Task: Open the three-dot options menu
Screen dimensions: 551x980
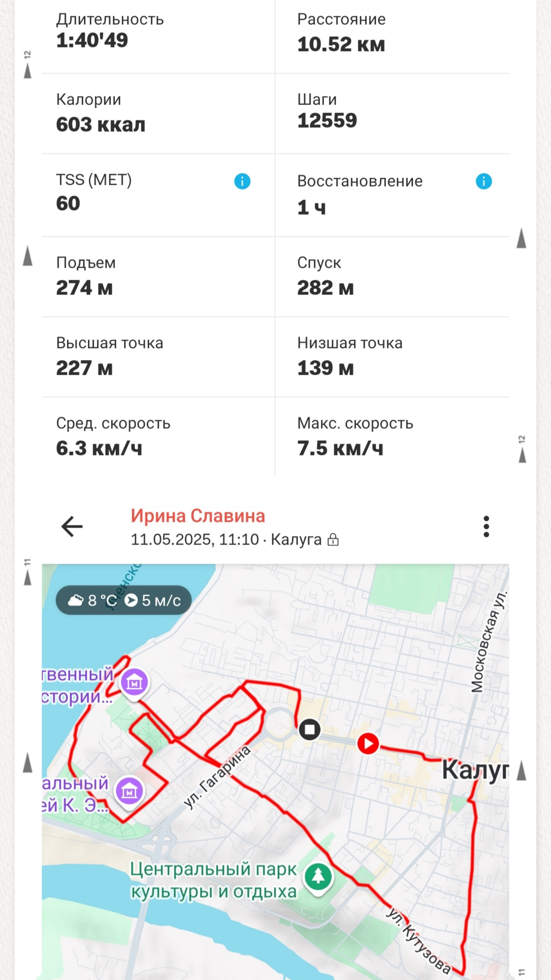Action: (x=486, y=527)
